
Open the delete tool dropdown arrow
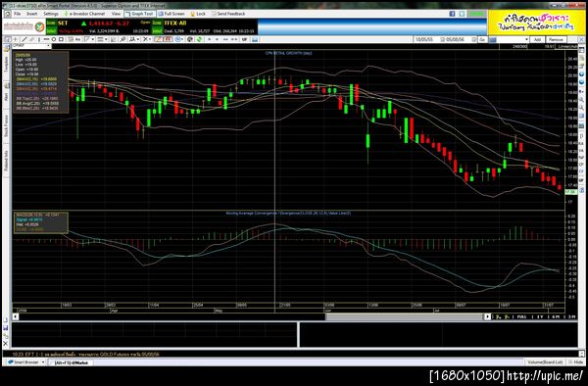pyautogui.click(x=150, y=39)
